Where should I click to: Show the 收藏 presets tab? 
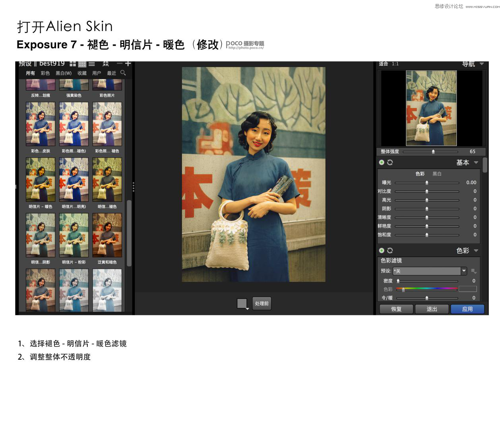(x=82, y=73)
